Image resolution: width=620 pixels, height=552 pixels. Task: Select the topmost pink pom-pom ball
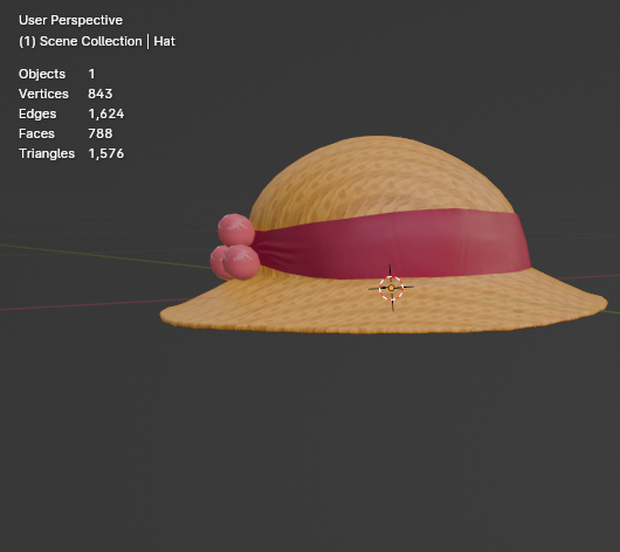pyautogui.click(x=236, y=230)
